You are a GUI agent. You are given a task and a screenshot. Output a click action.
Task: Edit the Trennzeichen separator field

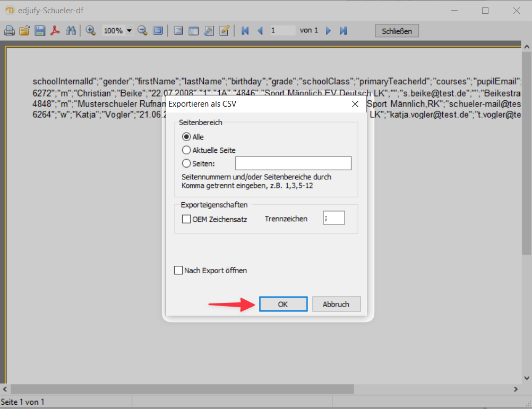[334, 217]
